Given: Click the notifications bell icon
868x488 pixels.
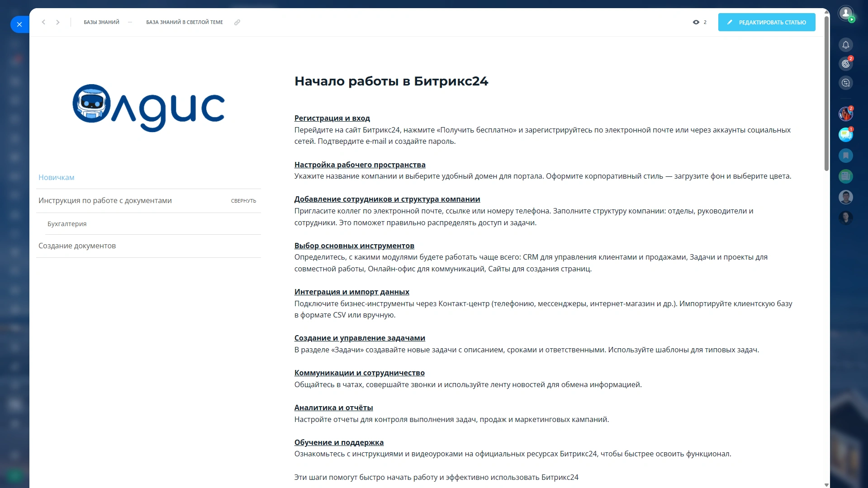Looking at the screenshot, I should pos(845,45).
